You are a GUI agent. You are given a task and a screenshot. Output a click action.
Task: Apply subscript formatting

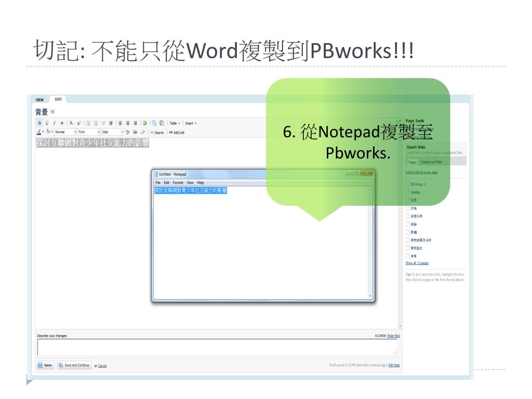pyautogui.click(x=71, y=123)
